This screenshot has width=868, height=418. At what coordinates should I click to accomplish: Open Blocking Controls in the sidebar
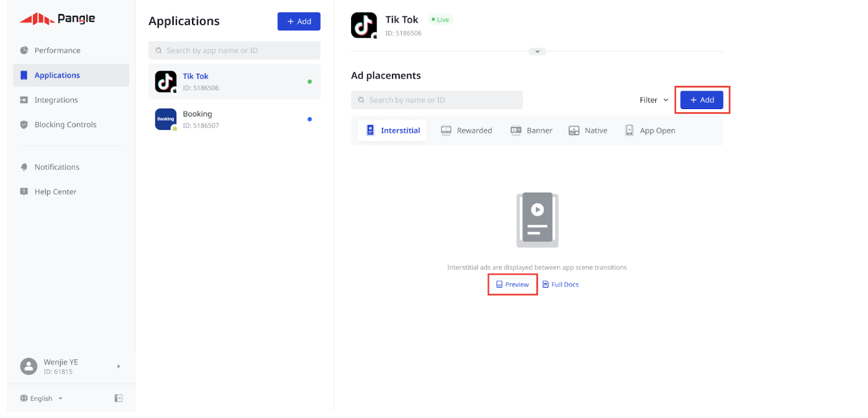65,124
